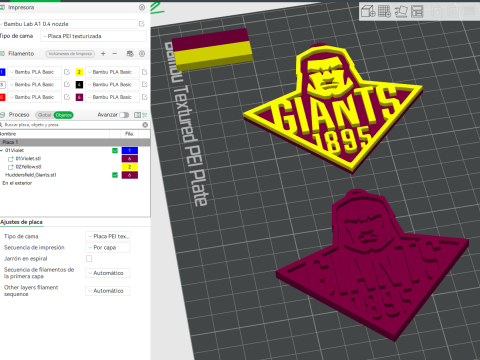Click the maroon filament 6 color swatch
The image size is (480, 360).
[x=79, y=97]
